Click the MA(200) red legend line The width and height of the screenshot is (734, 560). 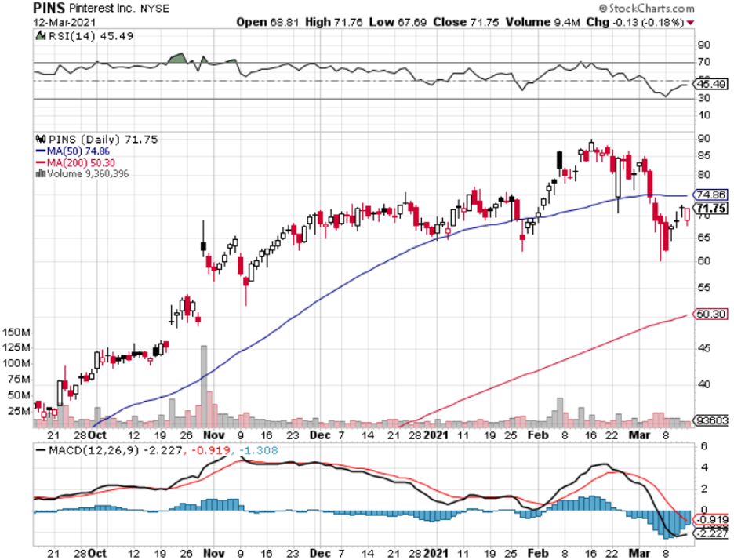tap(41, 163)
